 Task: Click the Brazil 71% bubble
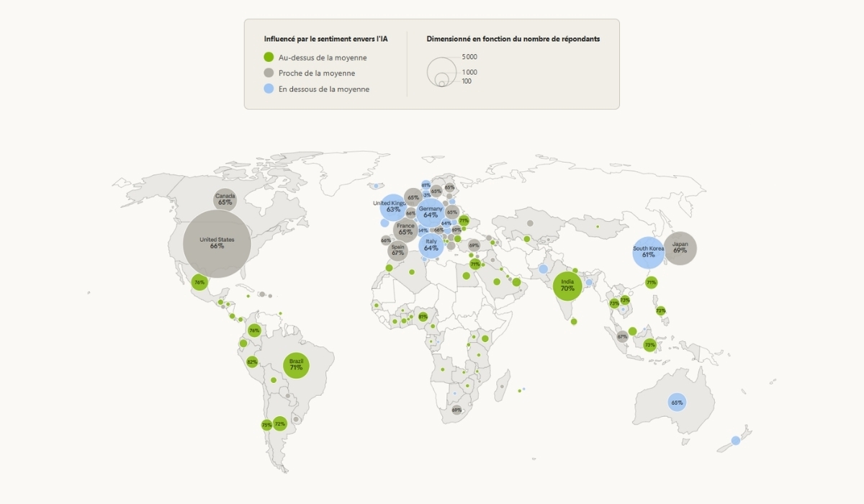296,364
